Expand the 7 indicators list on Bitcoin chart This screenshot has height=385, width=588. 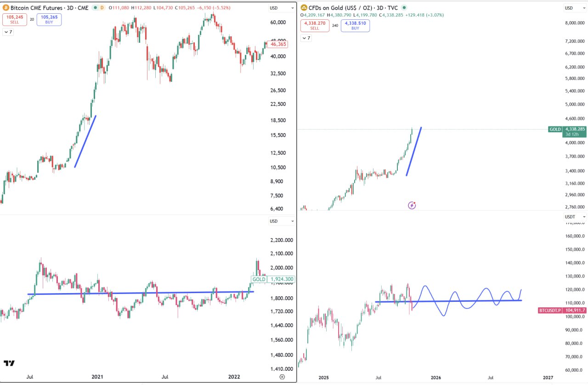tap(8, 32)
